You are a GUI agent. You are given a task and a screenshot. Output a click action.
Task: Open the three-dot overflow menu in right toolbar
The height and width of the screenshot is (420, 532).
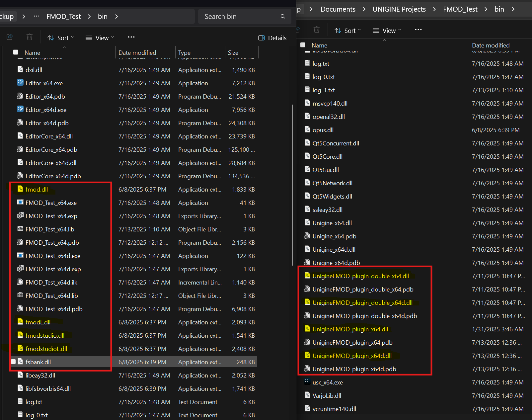click(418, 30)
